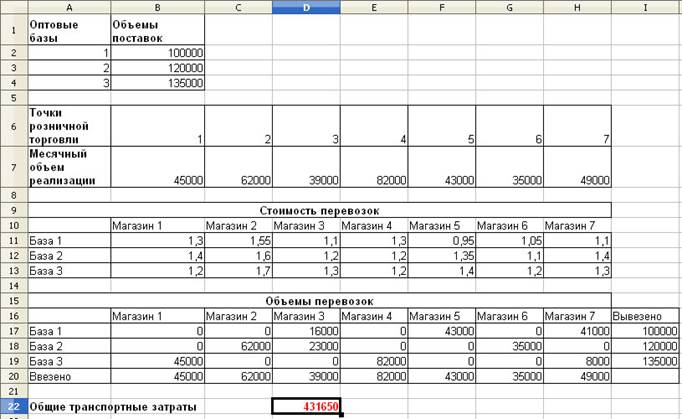Select cost cell 1,35 for База 2
Image resolution: width=682 pixels, height=419 pixels.
[442, 256]
